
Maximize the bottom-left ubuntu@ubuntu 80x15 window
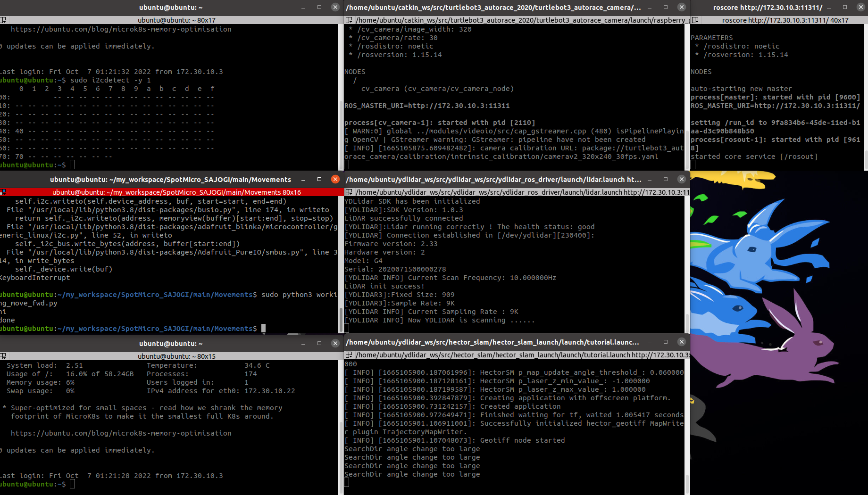[319, 344]
